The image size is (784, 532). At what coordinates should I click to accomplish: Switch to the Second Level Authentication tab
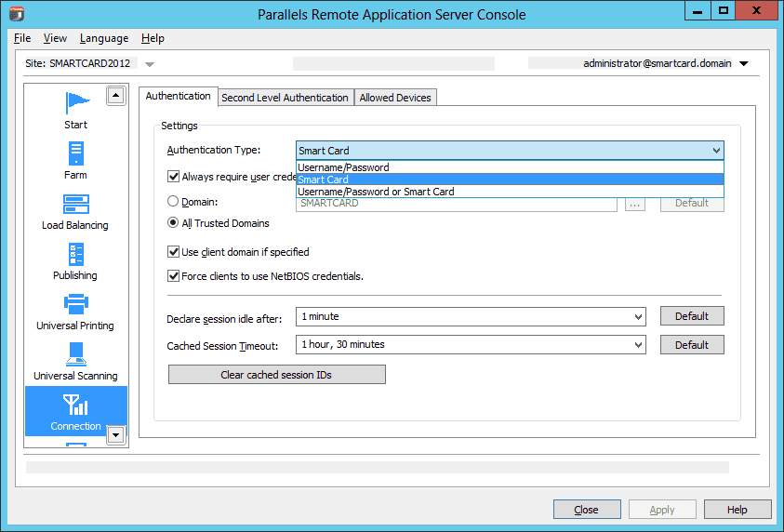(x=285, y=98)
